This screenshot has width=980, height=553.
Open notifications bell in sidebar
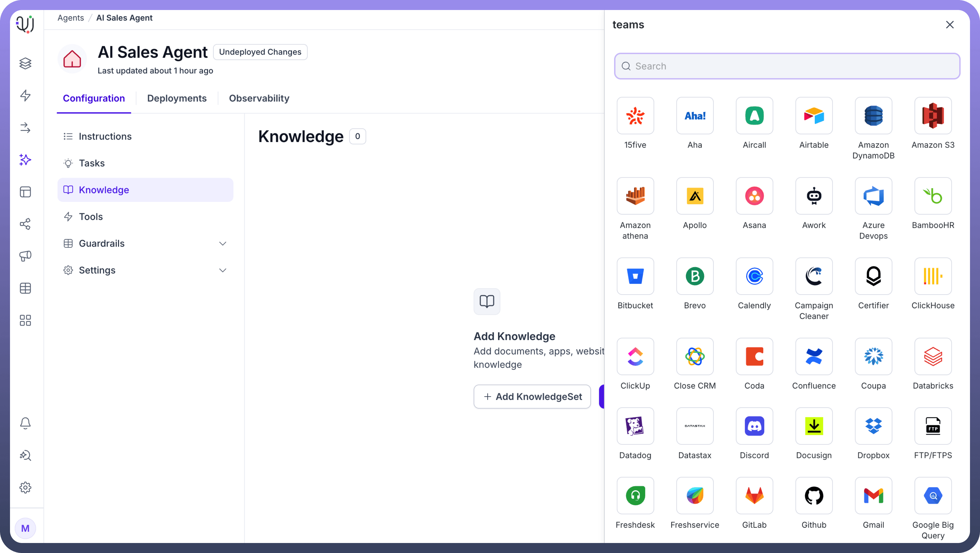pos(25,423)
